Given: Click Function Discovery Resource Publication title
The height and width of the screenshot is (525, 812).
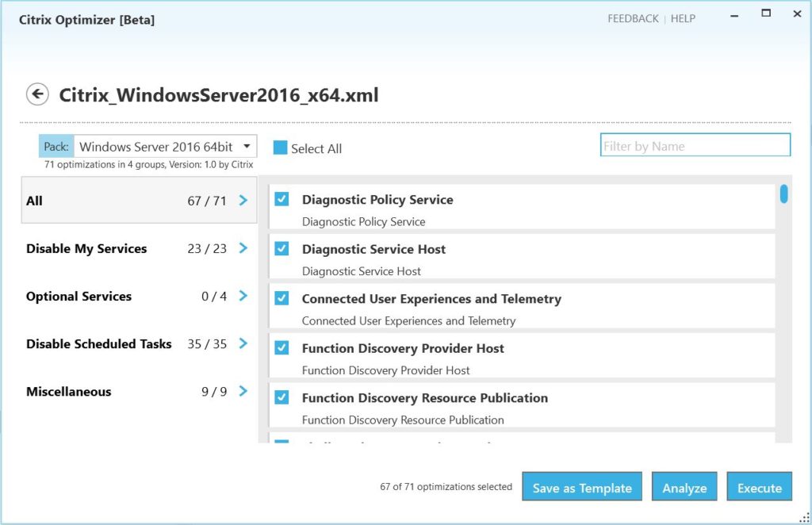Looking at the screenshot, I should tap(425, 398).
